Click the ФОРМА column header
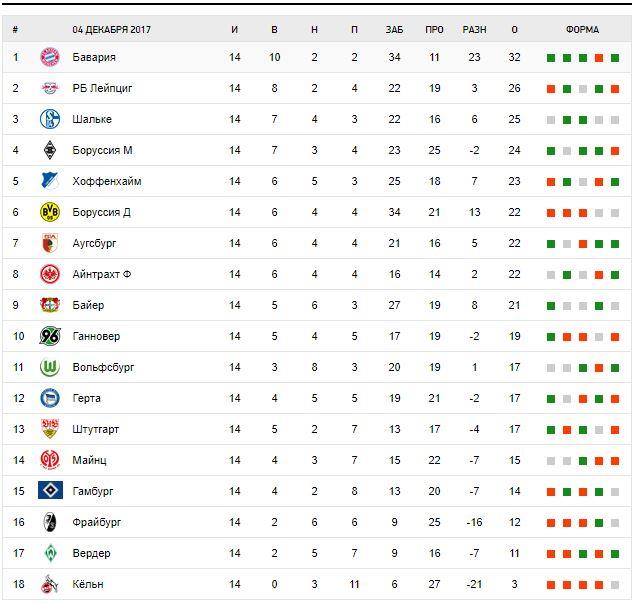The width and height of the screenshot is (637, 604). (x=582, y=29)
